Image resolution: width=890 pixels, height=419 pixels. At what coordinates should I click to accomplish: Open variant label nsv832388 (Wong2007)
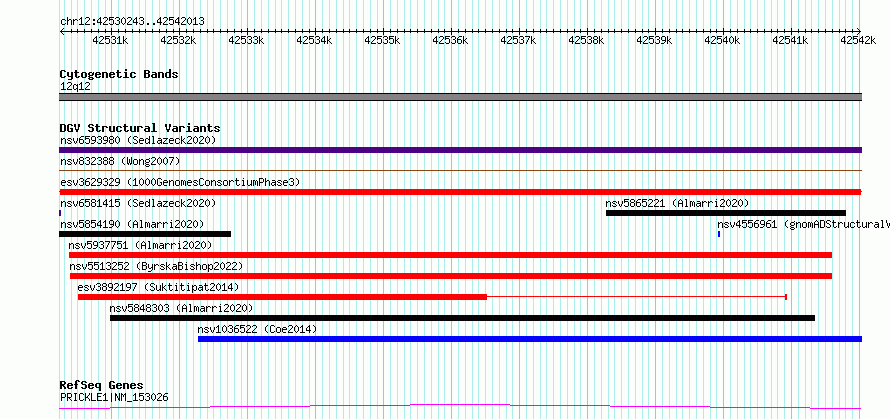(x=120, y=161)
